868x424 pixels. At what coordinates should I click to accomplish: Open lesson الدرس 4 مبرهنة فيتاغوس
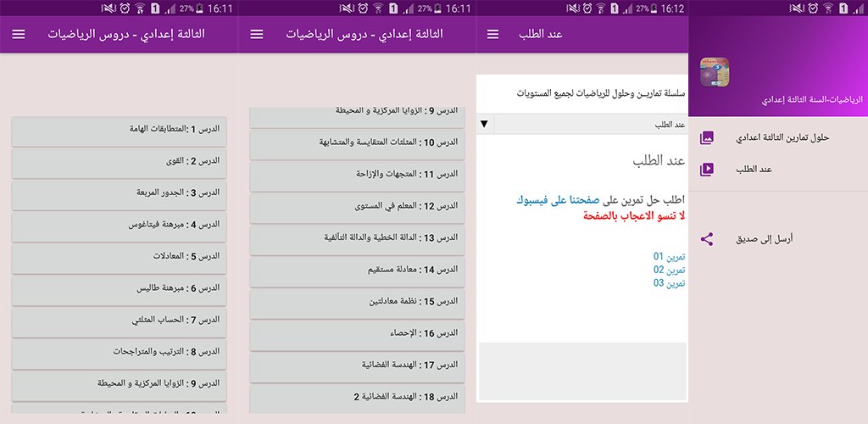(119, 226)
